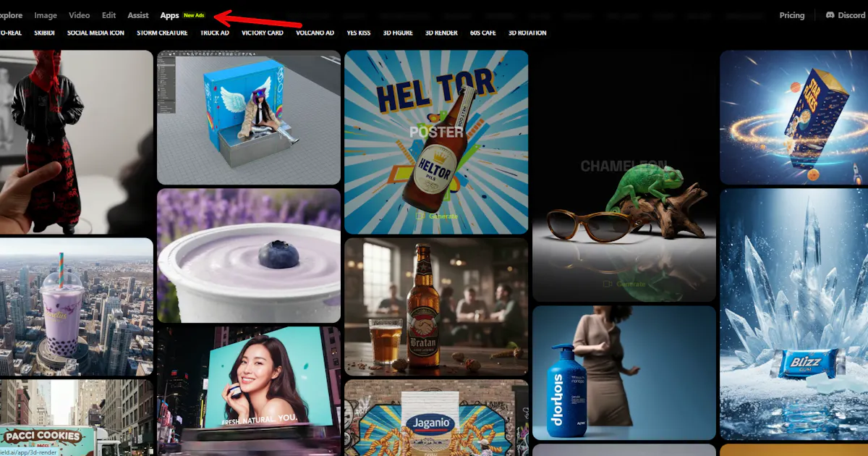Open the floating cereal box thumbnail
This screenshot has height=456, width=868.
tap(793, 117)
